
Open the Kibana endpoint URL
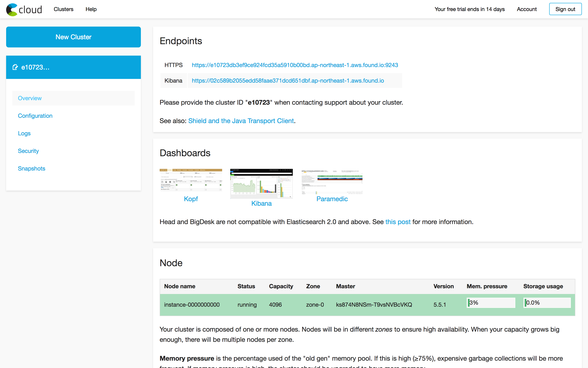[288, 81]
